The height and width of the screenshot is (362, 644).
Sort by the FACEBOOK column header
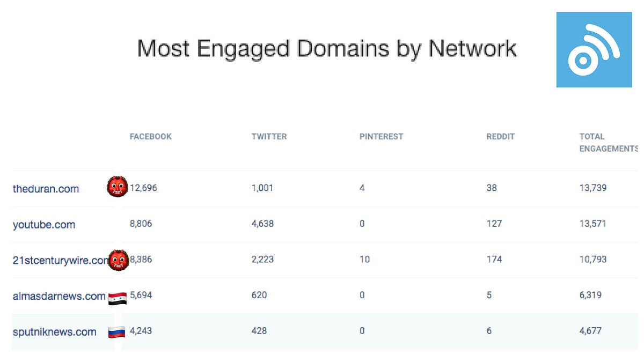(x=151, y=137)
